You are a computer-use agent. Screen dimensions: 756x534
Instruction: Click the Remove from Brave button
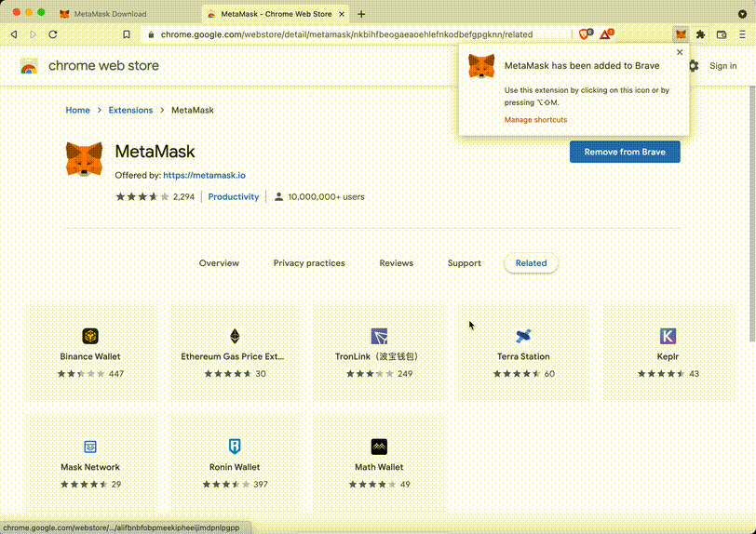click(625, 152)
